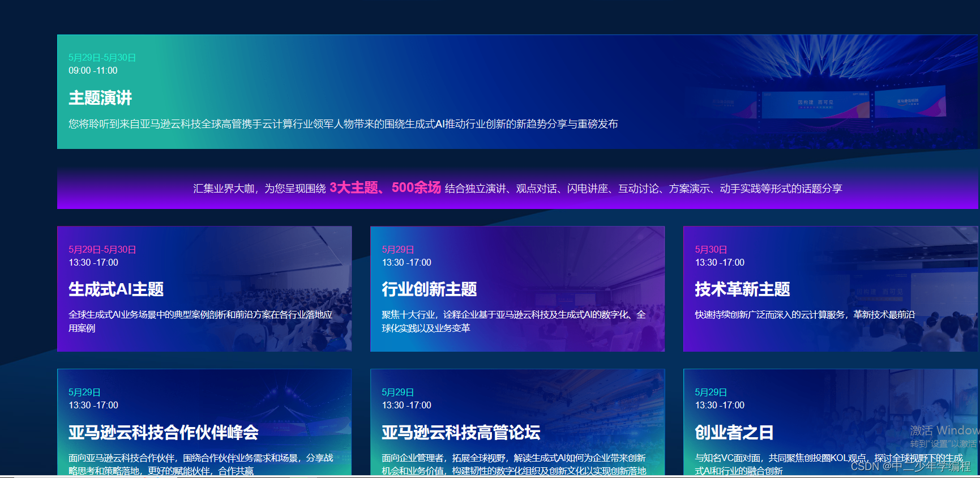
Task: Click the 5月29日 date on 创业者之日 card
Action: point(711,392)
